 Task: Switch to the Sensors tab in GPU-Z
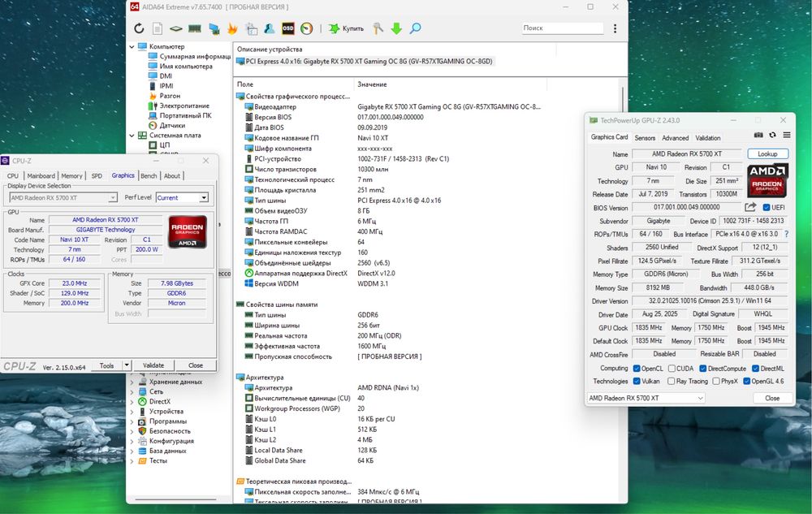coord(645,138)
